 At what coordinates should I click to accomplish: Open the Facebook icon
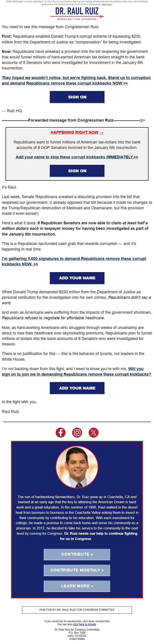pyautogui.click(x=61, y=432)
